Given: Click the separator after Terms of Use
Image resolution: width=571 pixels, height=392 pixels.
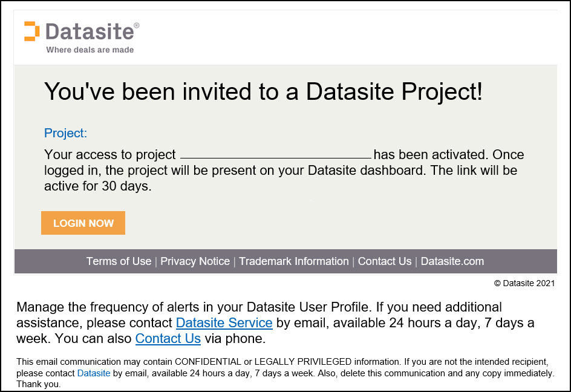Looking at the screenshot, I should (155, 261).
